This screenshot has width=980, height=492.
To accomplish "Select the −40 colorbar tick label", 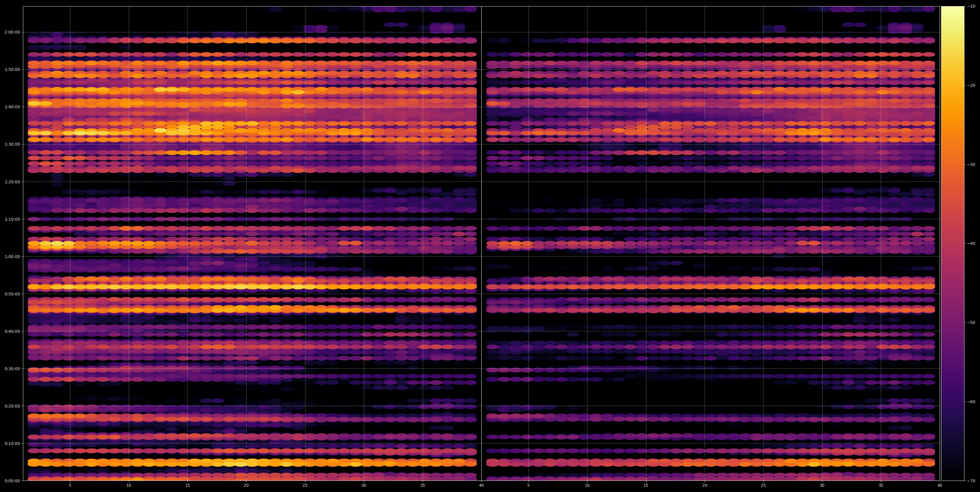I will coord(971,244).
